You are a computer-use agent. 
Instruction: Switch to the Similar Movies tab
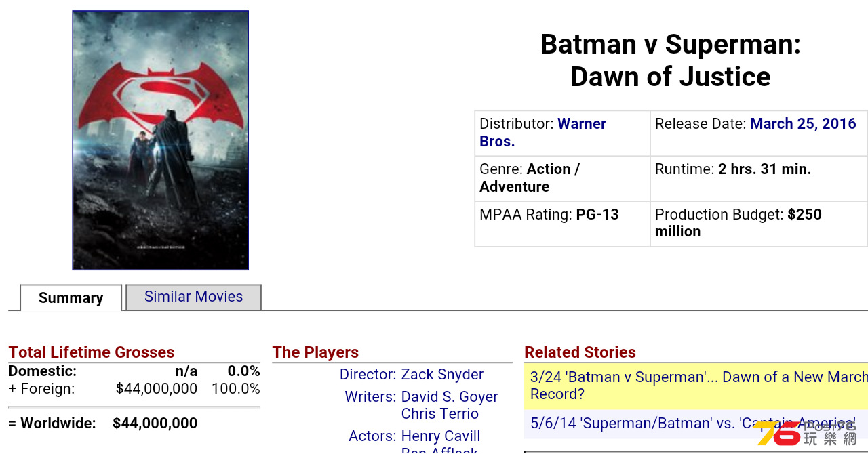click(x=193, y=297)
